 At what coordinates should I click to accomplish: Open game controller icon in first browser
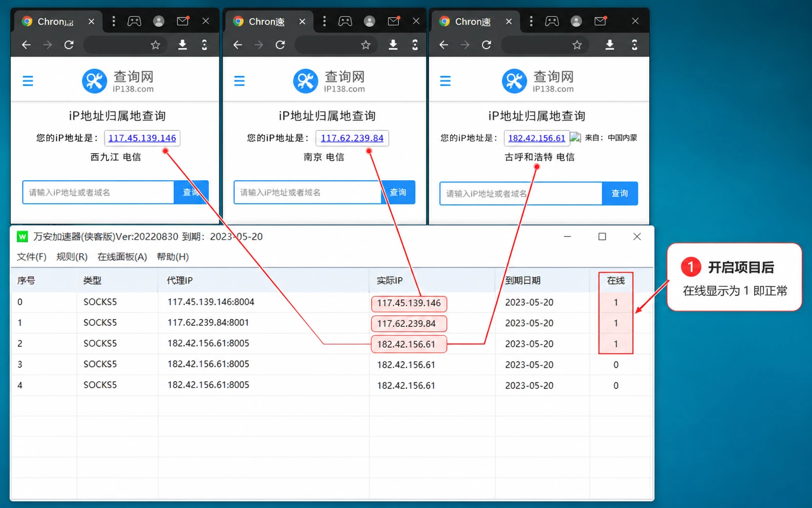[x=134, y=21]
